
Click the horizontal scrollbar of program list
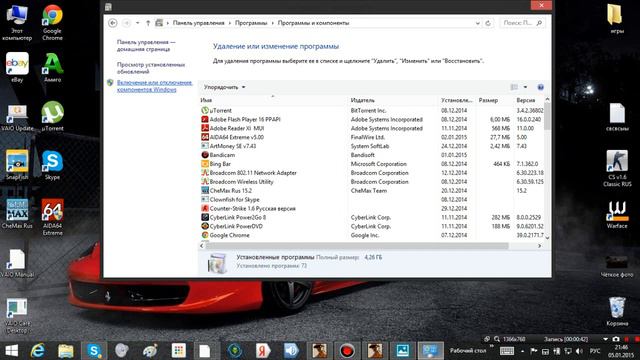pos(357,246)
